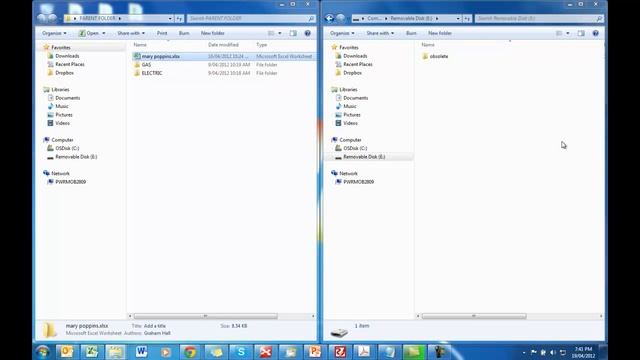This screenshot has height=360, width=640.
Task: Show PARENT FOLDER address history dropdown
Action: coord(170,18)
